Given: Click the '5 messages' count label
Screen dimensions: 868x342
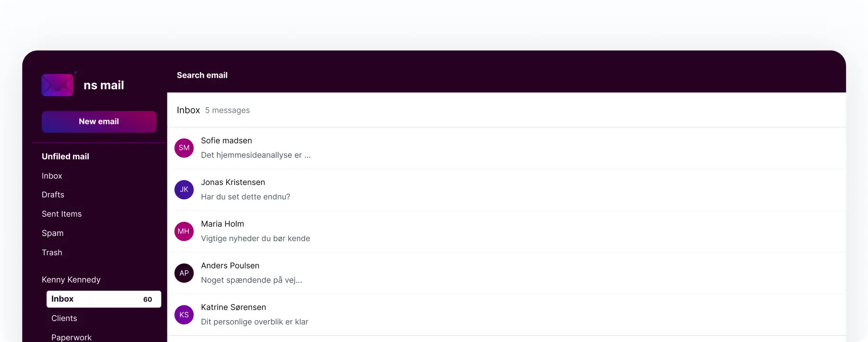Looking at the screenshot, I should pos(227,111).
